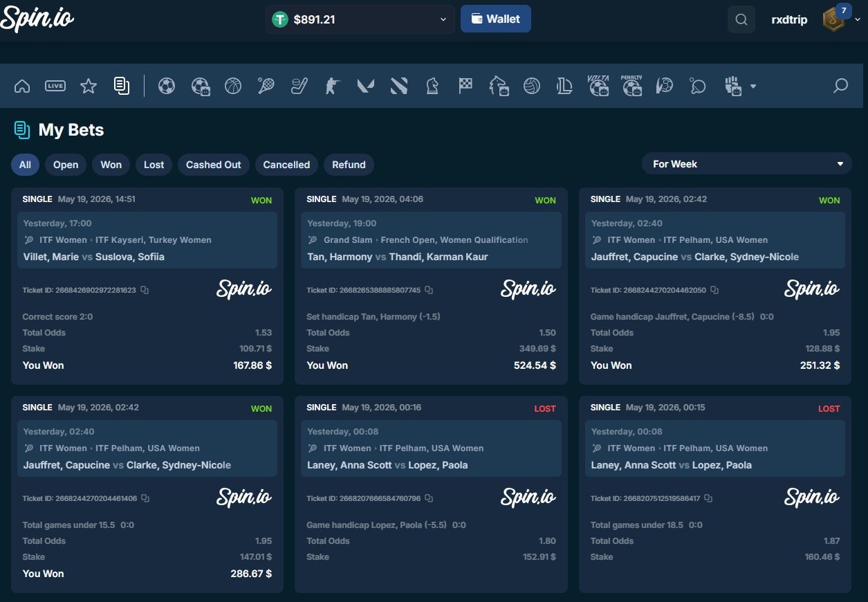Screen dimensions: 868x602
Task: Select the Cancelled filter
Action: (x=286, y=165)
